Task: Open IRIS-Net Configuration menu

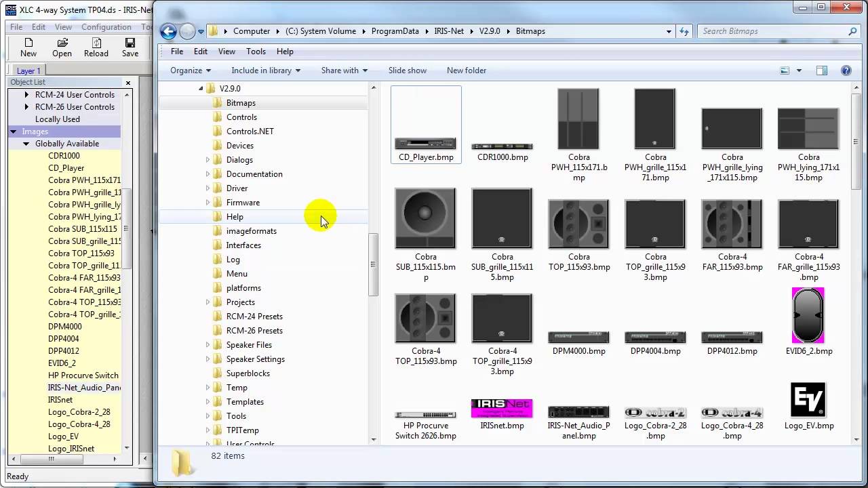Action: pyautogui.click(x=106, y=27)
